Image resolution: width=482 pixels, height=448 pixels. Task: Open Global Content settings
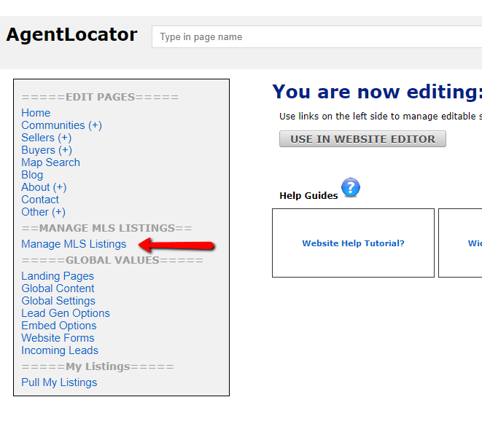click(58, 288)
